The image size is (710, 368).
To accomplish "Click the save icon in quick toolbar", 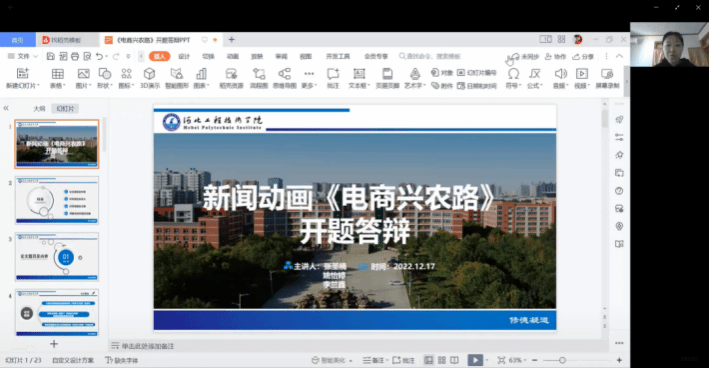I will (51, 56).
